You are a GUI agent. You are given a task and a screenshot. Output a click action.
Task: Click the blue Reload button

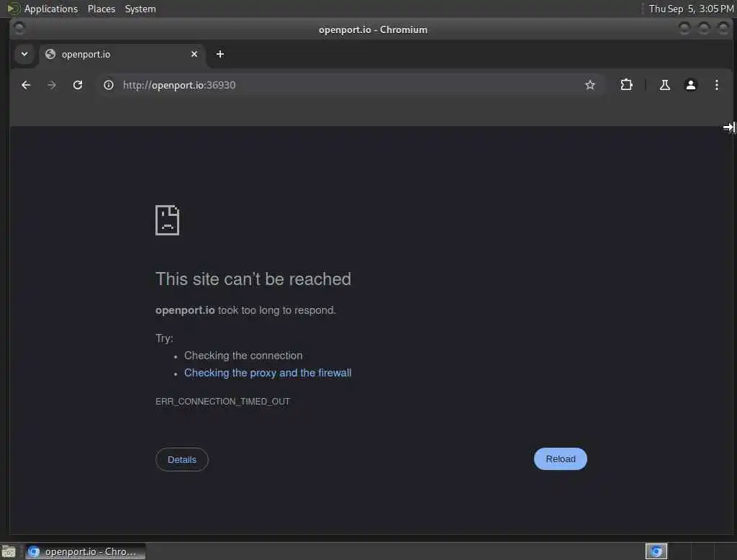point(560,459)
